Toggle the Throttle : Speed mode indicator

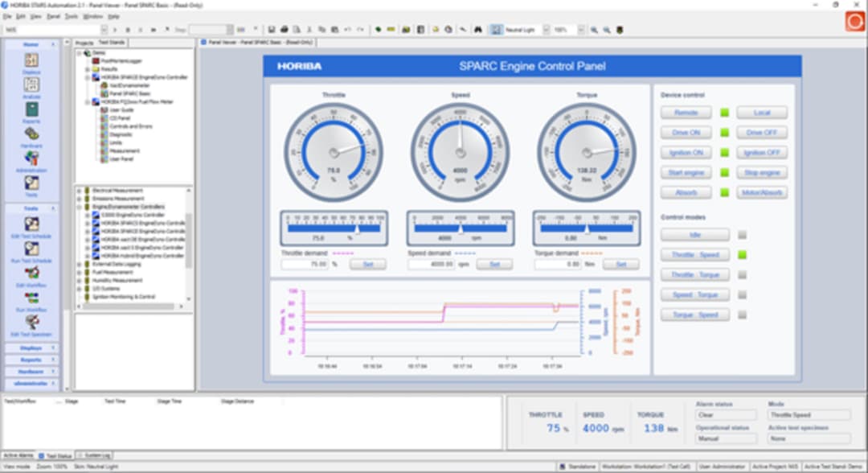click(x=743, y=255)
